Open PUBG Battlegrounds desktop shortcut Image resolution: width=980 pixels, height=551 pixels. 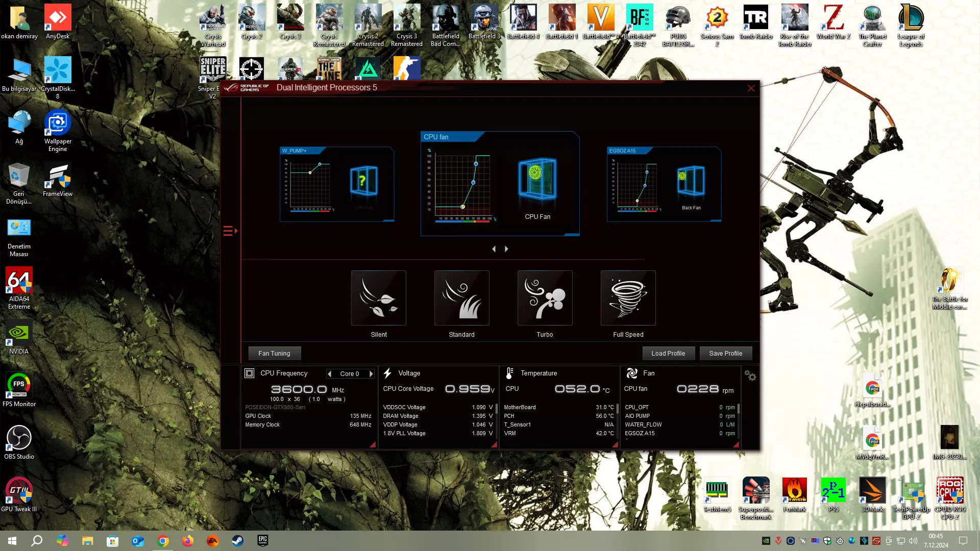tap(678, 26)
